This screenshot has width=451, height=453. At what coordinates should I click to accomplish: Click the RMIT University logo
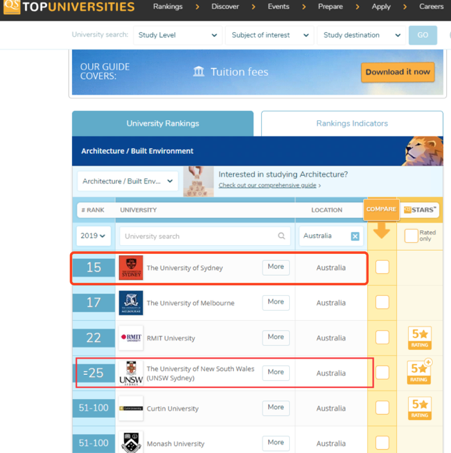[131, 338]
